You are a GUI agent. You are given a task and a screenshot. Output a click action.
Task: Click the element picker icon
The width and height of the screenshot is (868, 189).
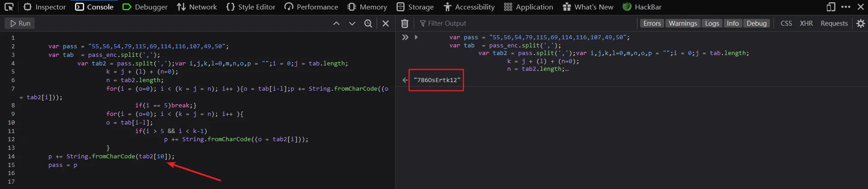(9, 7)
